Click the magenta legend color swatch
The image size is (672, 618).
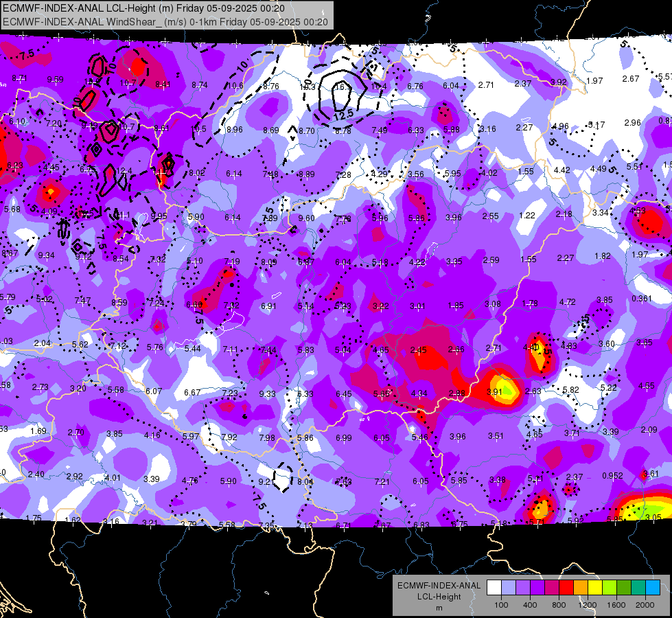pos(552,588)
